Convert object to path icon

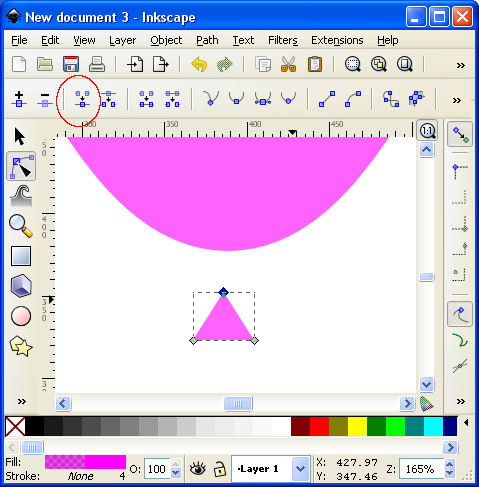click(x=391, y=99)
